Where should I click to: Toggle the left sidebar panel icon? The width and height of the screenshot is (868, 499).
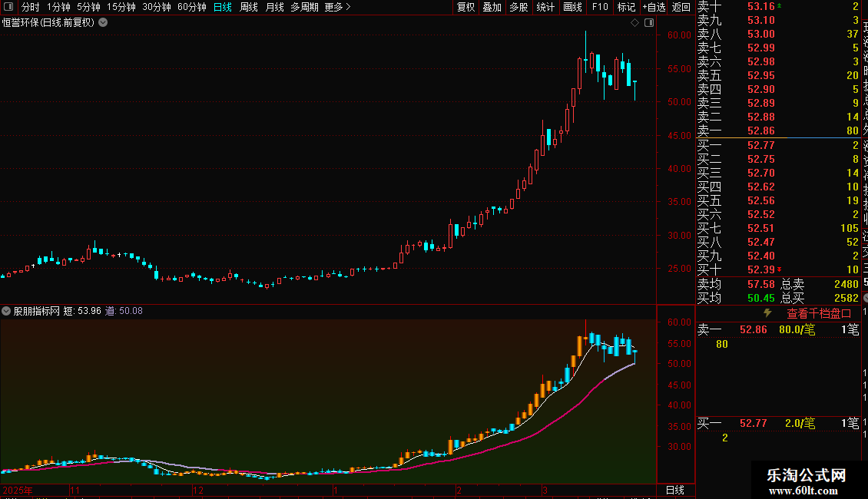tap(8, 7)
